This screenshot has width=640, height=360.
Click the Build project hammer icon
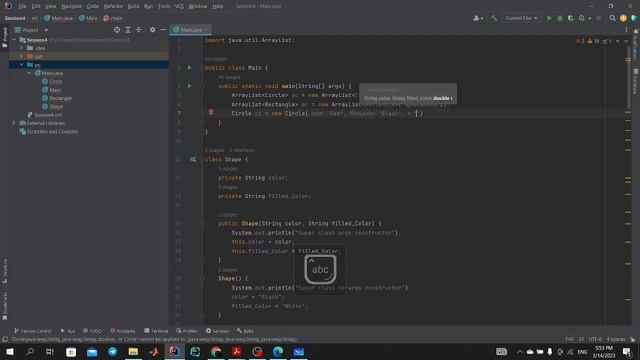[x=493, y=18]
